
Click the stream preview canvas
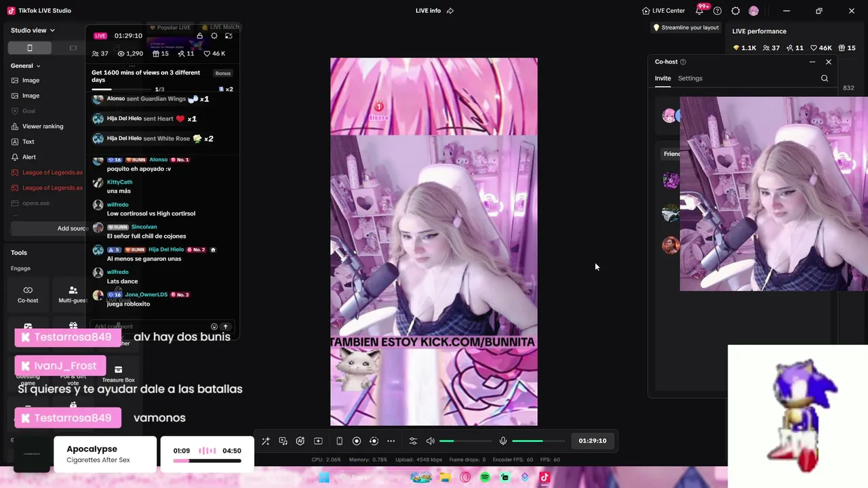point(434,242)
